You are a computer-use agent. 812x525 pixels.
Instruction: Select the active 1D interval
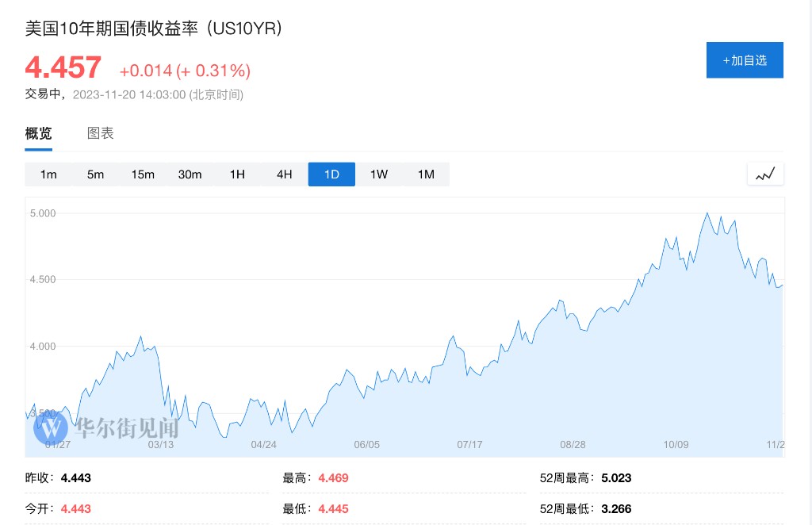coord(331,174)
